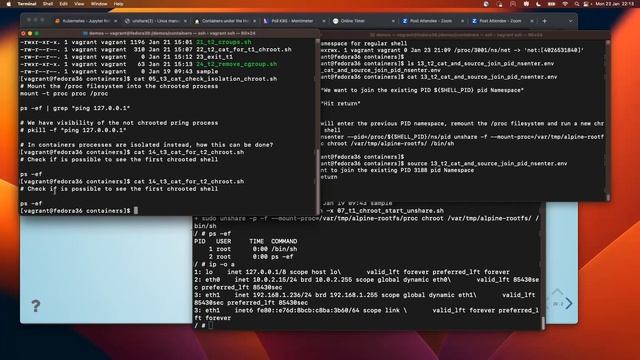The image size is (640, 360).
Task: Open the View menu
Action: pyautogui.click(x=79, y=4)
